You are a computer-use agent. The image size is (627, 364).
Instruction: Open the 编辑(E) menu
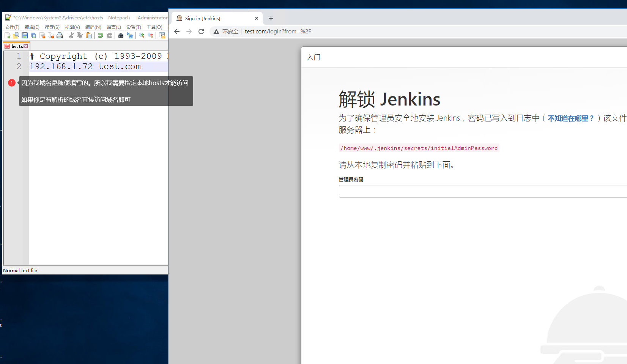tap(32, 27)
